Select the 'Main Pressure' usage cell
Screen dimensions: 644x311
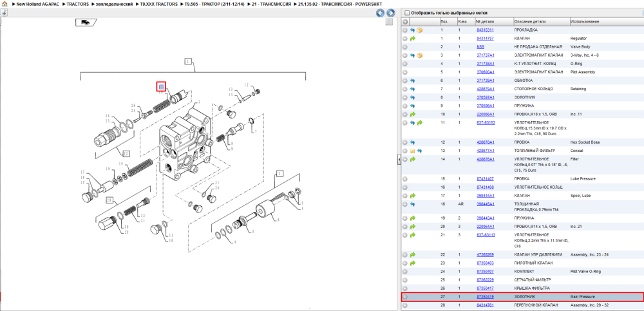(582, 297)
